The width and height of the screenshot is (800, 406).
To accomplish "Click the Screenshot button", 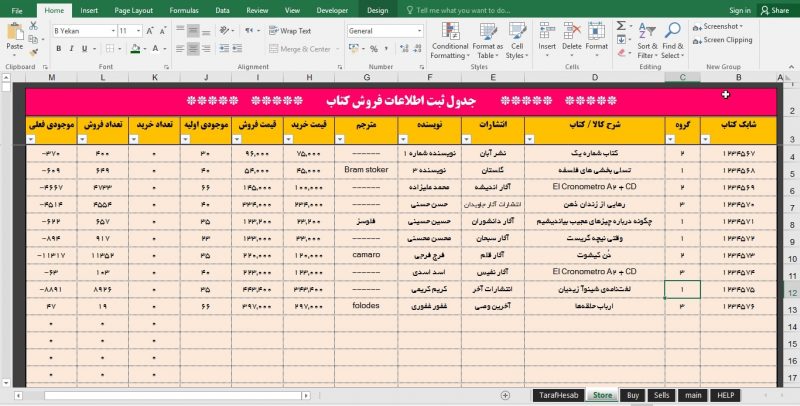I will [x=717, y=27].
